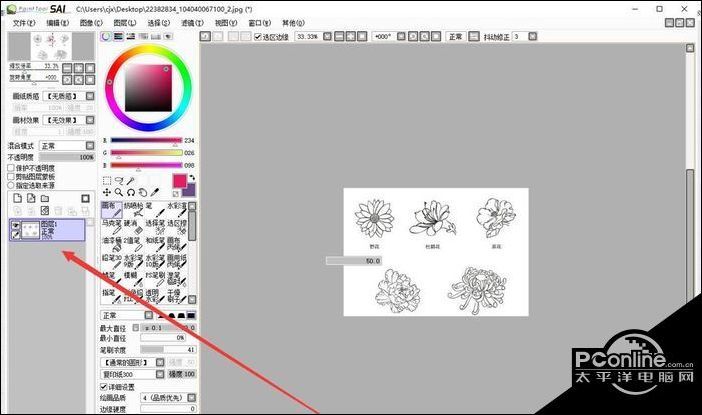Click the navigator zoom out button
Viewport: 702px width, 415px height.
click(67, 68)
